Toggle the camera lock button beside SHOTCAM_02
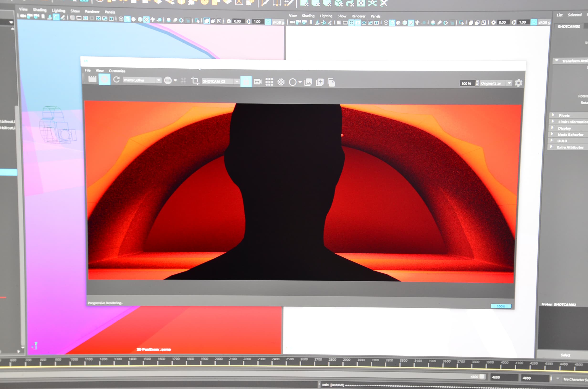Viewport: 588px width, 389px height. point(246,82)
